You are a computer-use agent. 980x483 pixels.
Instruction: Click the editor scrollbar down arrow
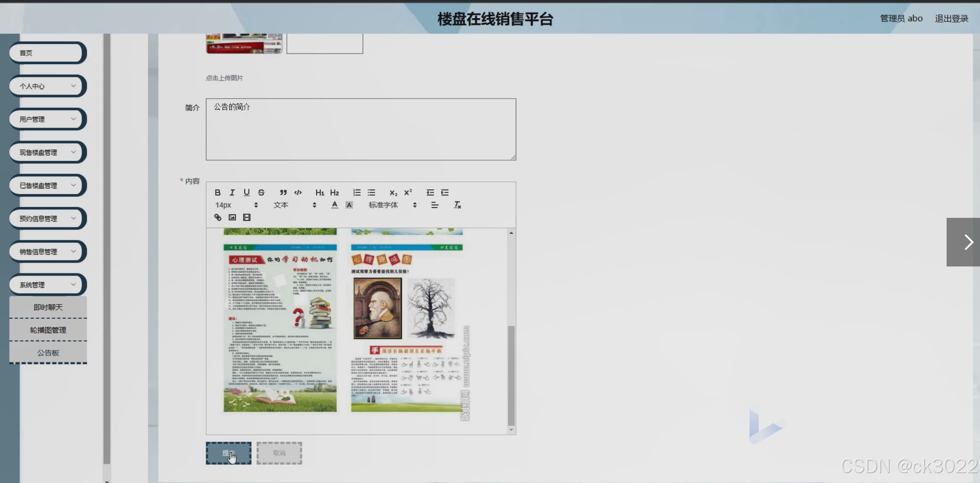tap(511, 430)
